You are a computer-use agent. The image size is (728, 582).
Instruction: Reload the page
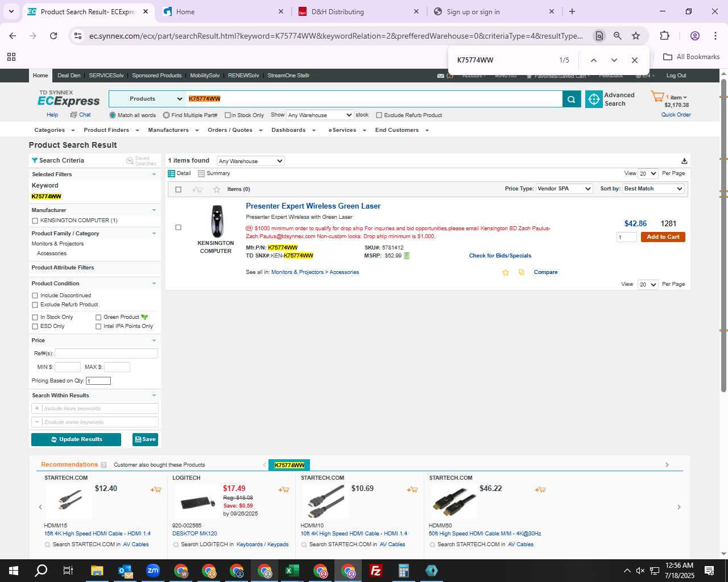[53, 36]
